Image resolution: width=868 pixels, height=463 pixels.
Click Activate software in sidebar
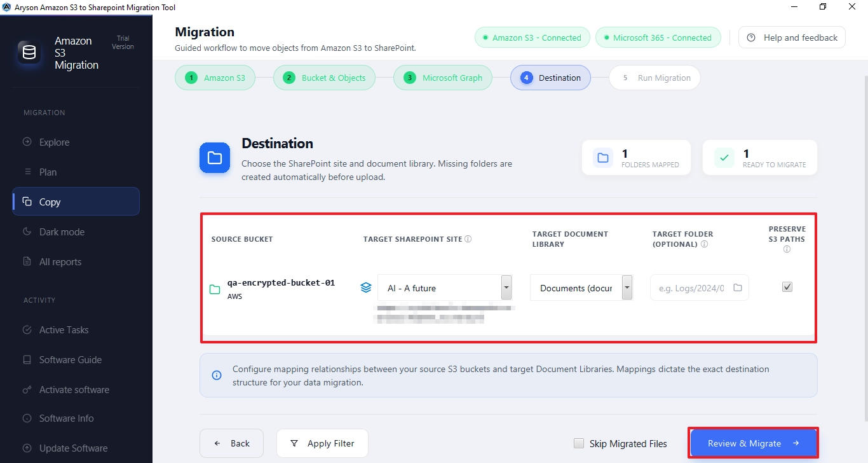pos(76,389)
